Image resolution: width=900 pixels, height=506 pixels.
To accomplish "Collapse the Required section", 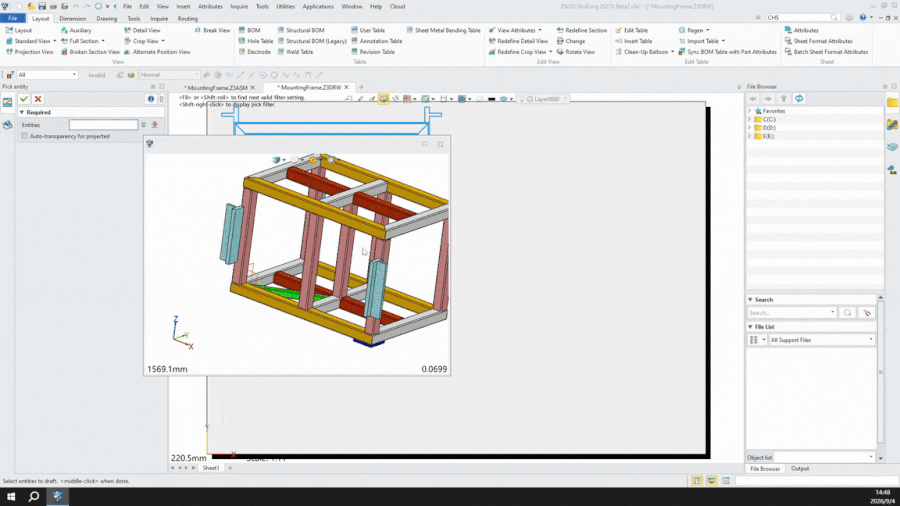I will 22,112.
